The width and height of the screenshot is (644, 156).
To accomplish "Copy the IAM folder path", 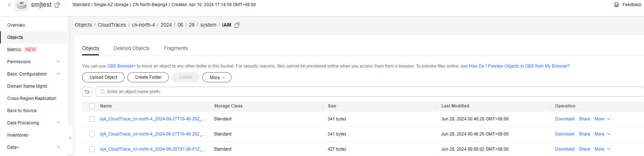I will point(237,25).
